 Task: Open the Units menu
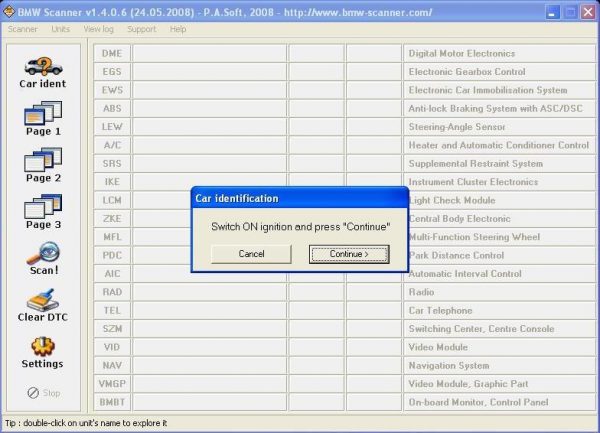click(60, 29)
